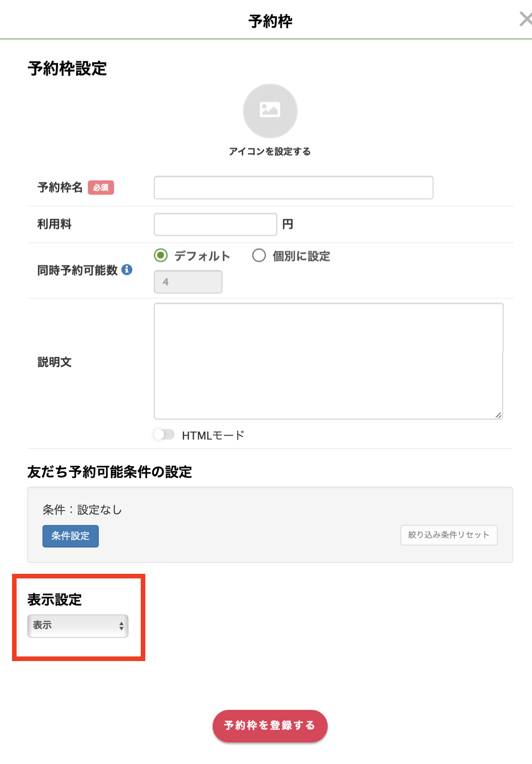Image resolution: width=532 pixels, height=764 pixels.
Task: Choose the 個別に設定 radio option
Action: tap(259, 255)
